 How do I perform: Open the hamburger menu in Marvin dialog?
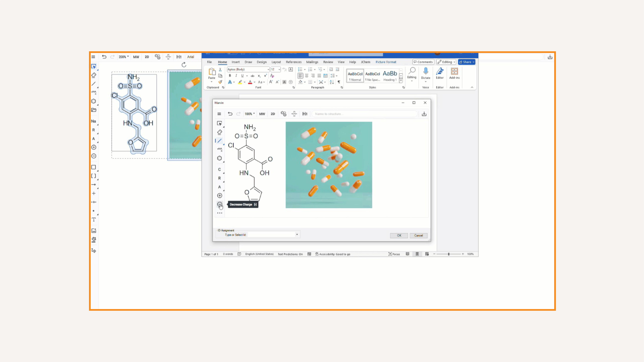(x=219, y=114)
